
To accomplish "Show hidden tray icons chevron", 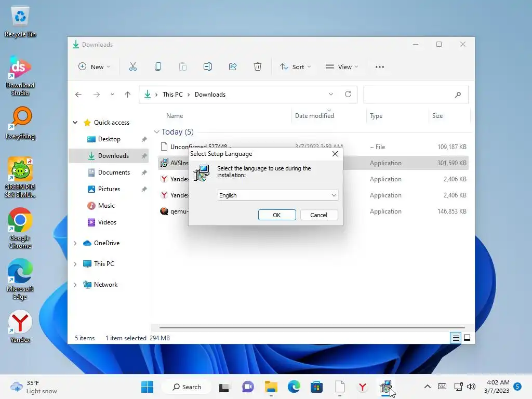I will coord(428,387).
